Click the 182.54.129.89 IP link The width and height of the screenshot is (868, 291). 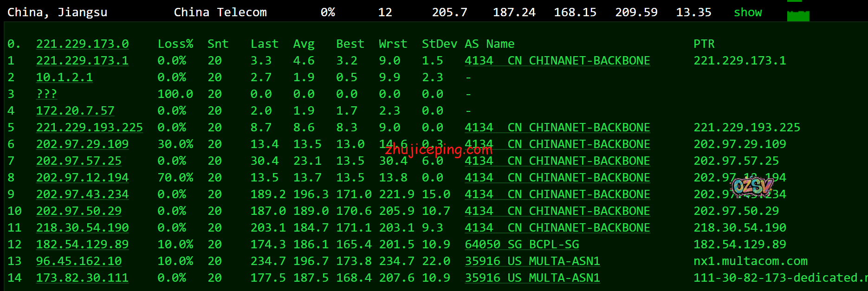pos(83,245)
